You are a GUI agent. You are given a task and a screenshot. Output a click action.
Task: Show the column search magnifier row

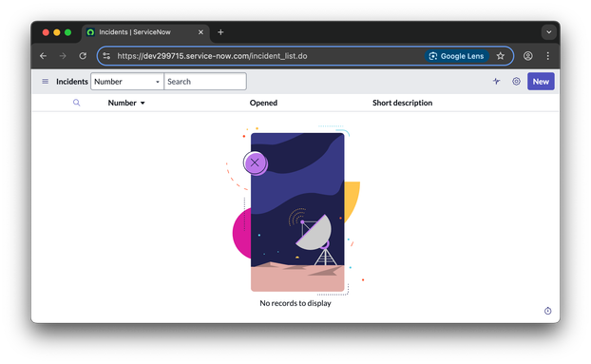click(x=77, y=103)
